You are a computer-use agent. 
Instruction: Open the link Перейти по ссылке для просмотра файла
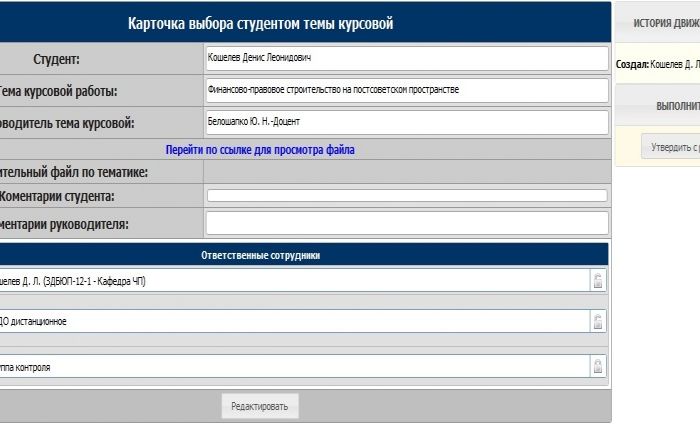(x=260, y=150)
